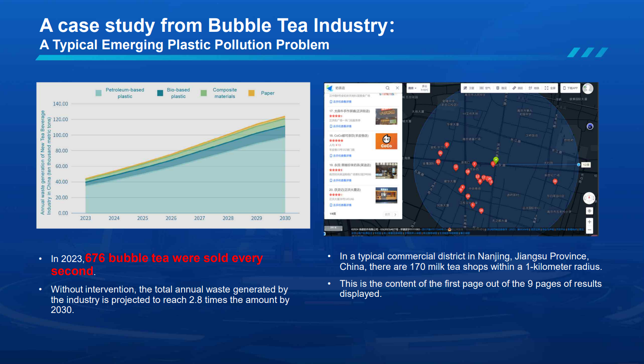644x364 pixels.
Task: Click the 多云 7/15°C weather widget
Action: [425, 88]
